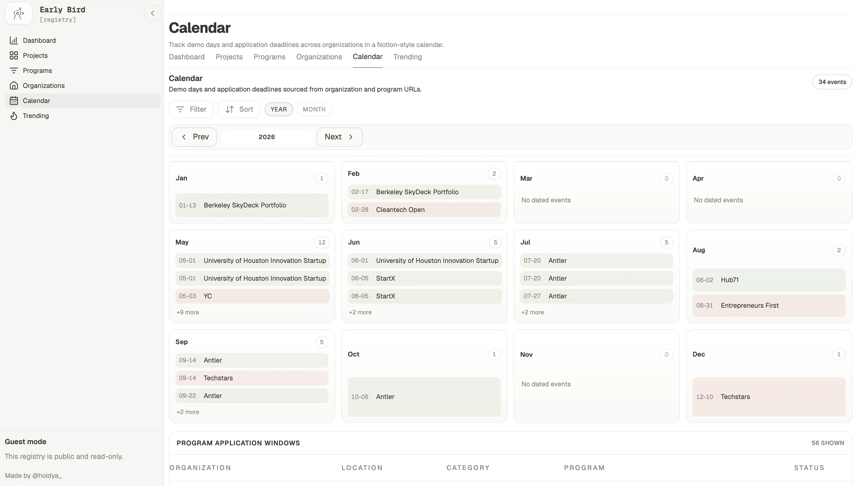Switch calendar to YEAR view
The height and width of the screenshot is (486, 868).
[279, 109]
